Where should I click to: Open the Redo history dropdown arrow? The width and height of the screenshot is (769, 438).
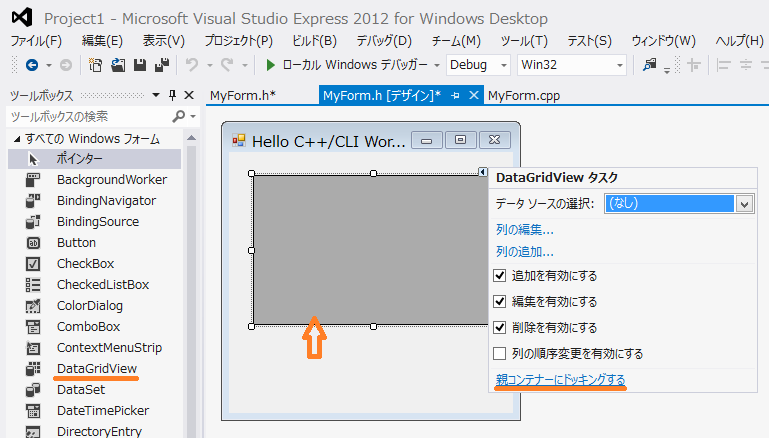245,65
